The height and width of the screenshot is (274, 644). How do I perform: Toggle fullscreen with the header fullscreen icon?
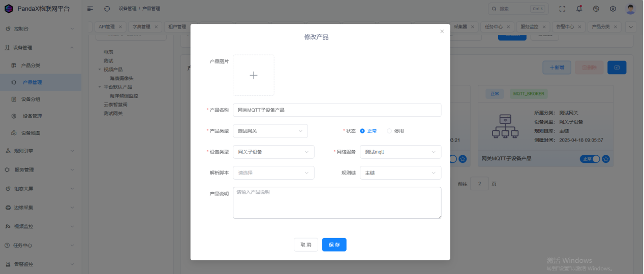pos(562,9)
